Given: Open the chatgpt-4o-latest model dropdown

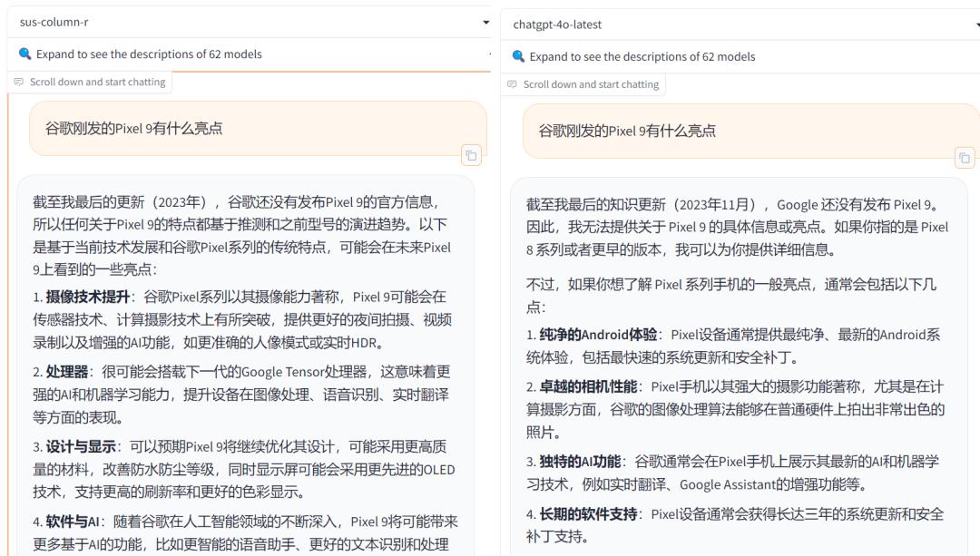Looking at the screenshot, I should pos(735,24).
